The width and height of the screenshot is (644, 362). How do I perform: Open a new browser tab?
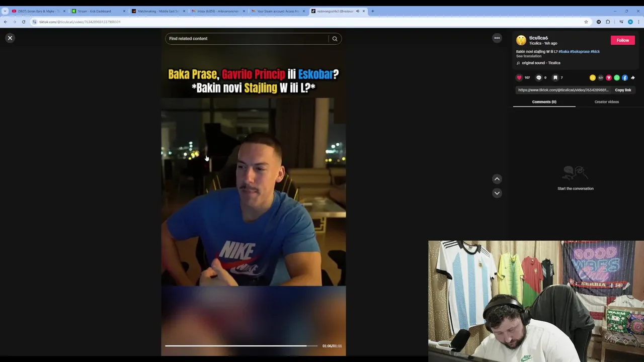[x=372, y=11]
